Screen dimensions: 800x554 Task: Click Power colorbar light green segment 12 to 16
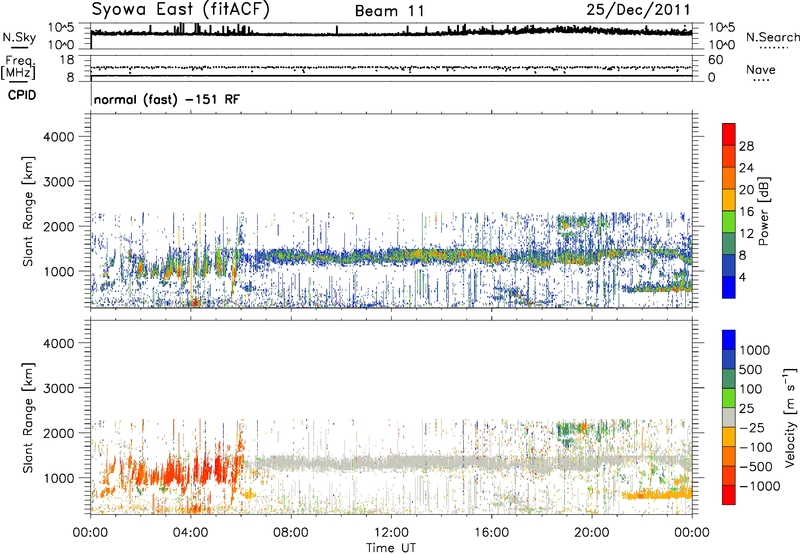[729, 221]
